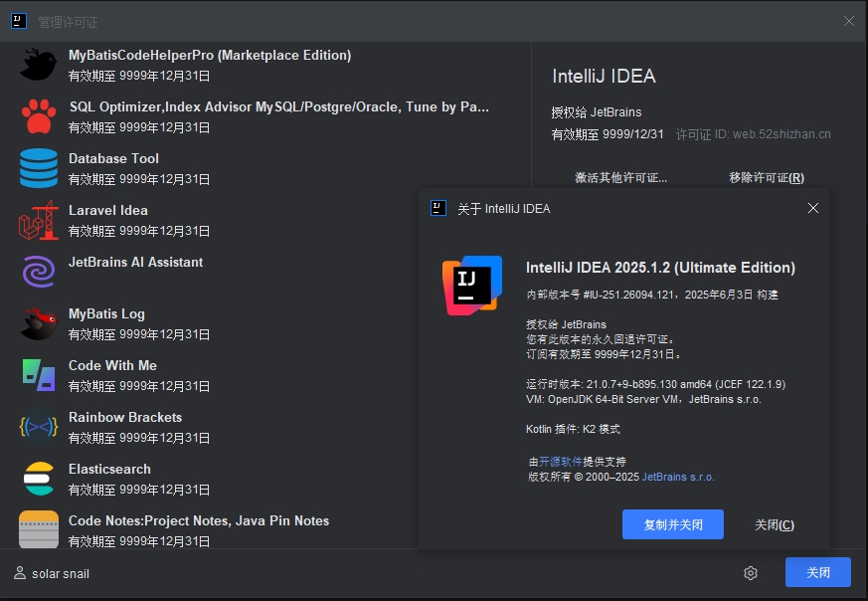The width and height of the screenshot is (868, 601).
Task: Click 激活其他许可证... link
Action: (x=621, y=178)
